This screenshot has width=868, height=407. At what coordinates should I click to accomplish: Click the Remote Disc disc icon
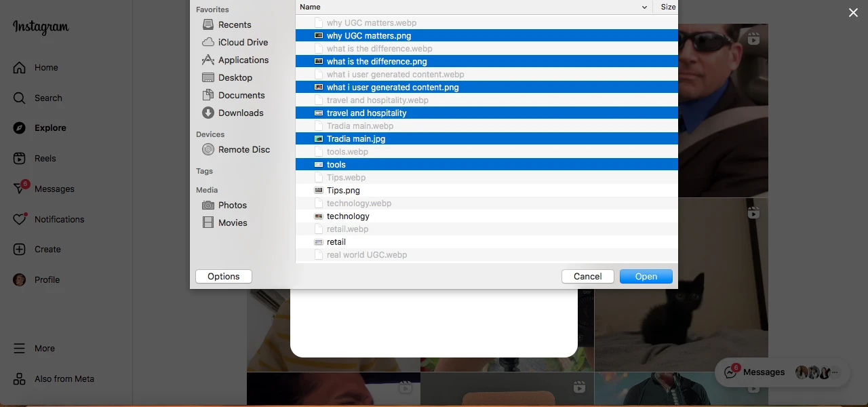[x=208, y=150]
